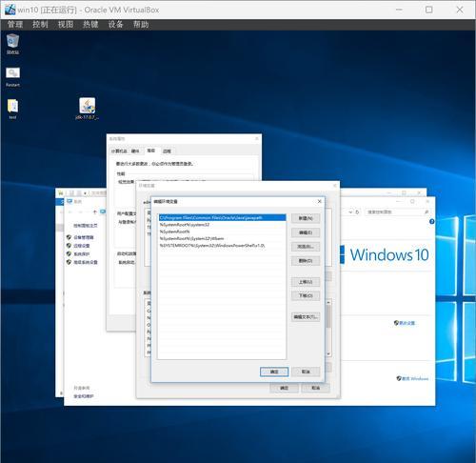The height and width of the screenshot is (463, 476).
Task: Click 取消 in the environment variables dialog behind
Action: click(x=315, y=388)
